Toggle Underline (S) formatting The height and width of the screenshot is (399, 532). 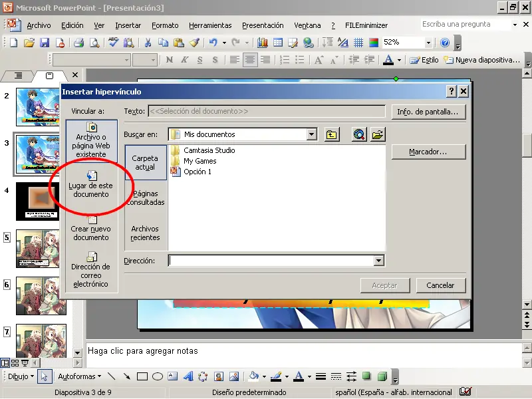(200, 60)
